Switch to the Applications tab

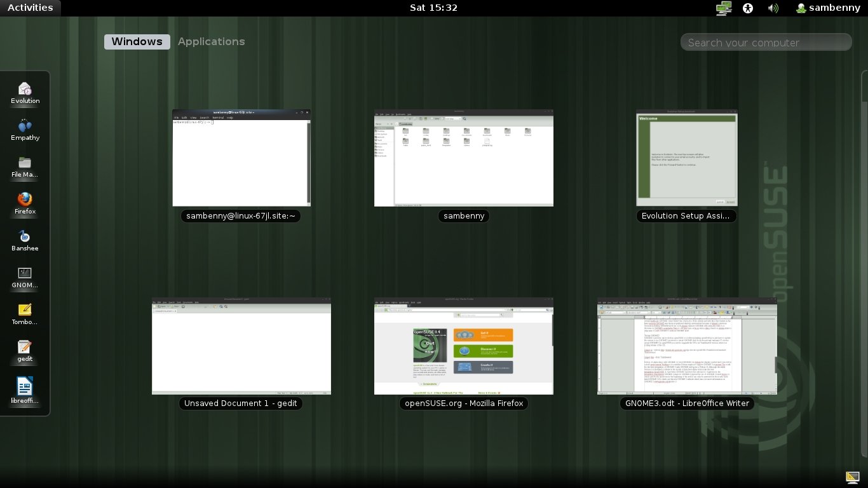click(x=211, y=42)
